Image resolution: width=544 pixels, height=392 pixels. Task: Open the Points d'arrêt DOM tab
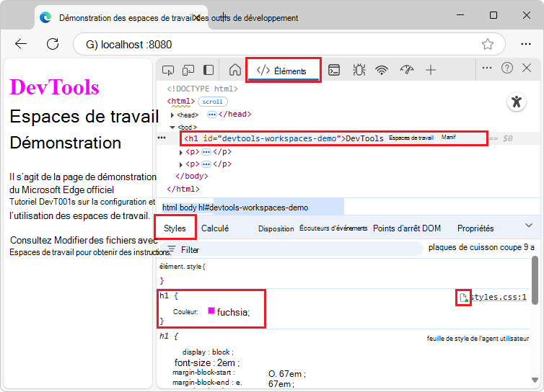coord(407,228)
